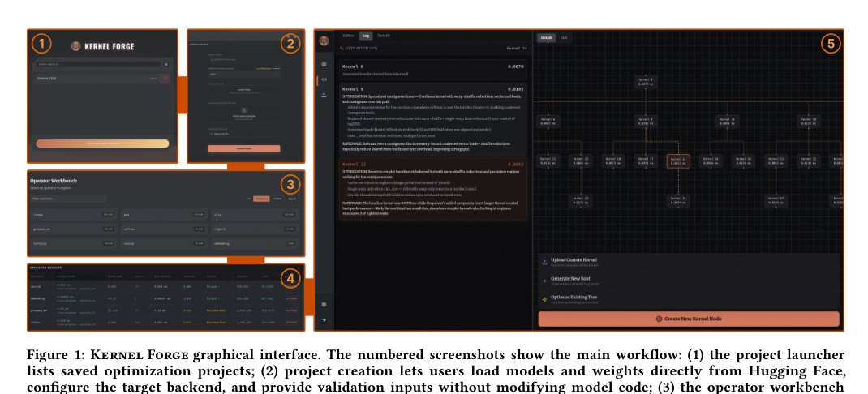Click the Optimize Existing Tree option
Screen dimensions: 868x394
689,300
